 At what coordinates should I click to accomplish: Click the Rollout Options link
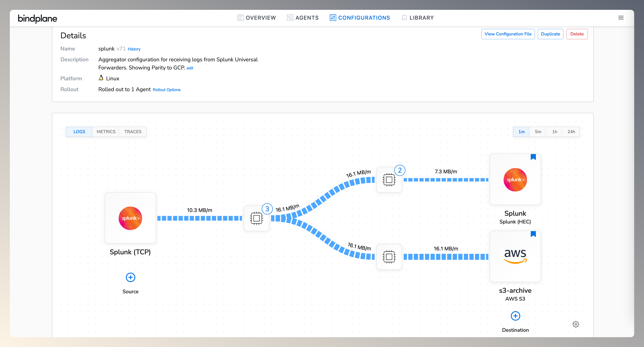coord(166,90)
